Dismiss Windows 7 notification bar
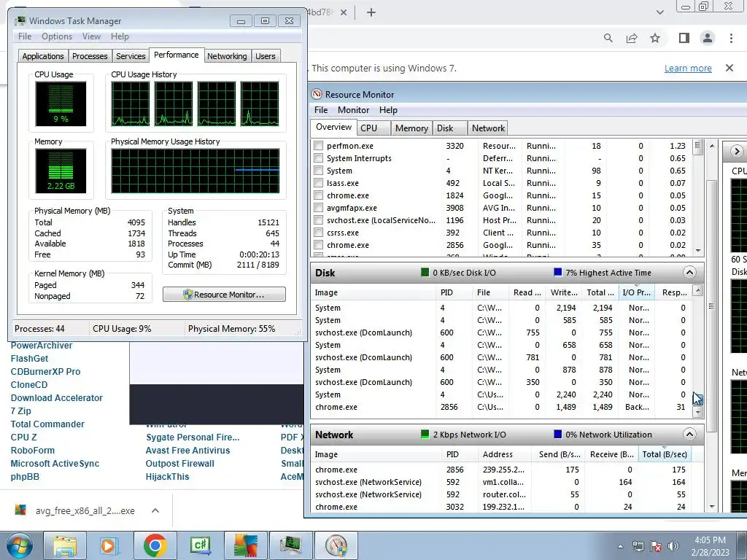Viewport: 747px width, 560px height. 729,68
